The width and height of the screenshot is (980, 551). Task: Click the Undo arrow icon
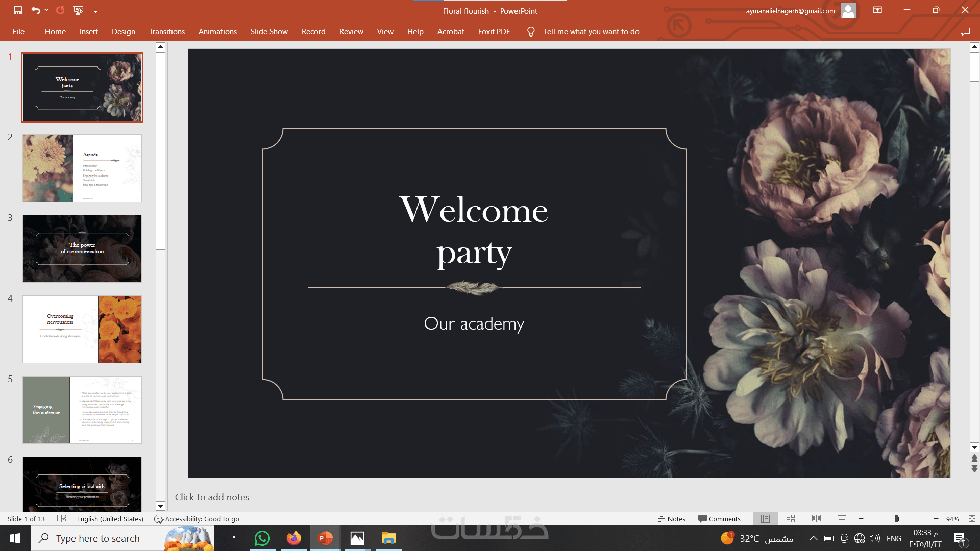[35, 10]
